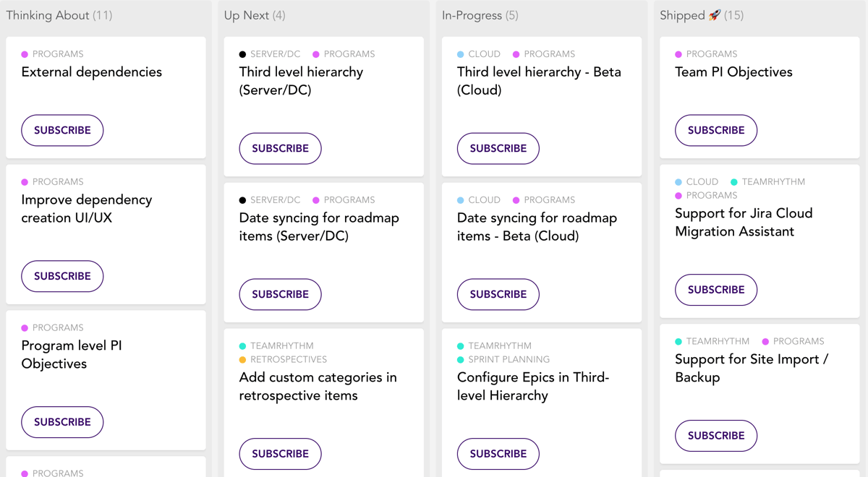Click TEAMRHYTHM tag on Configure Epics card
The height and width of the screenshot is (477, 868).
(x=494, y=346)
